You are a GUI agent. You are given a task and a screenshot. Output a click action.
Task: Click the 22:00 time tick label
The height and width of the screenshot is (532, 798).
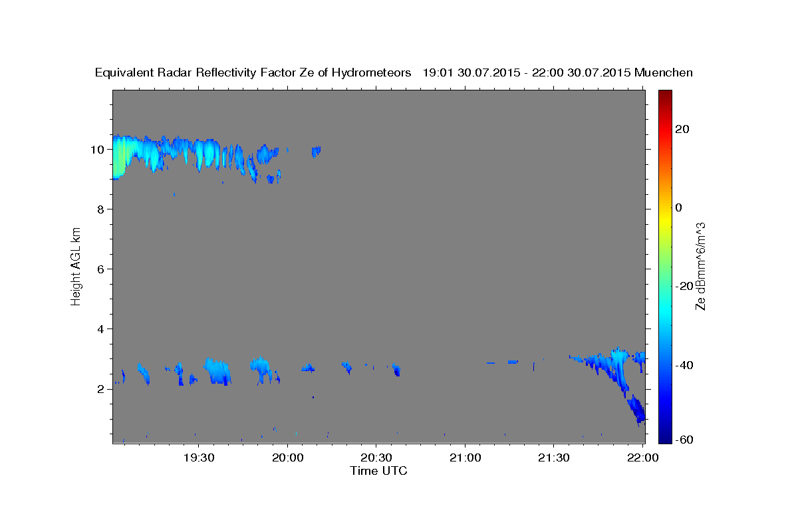(642, 458)
